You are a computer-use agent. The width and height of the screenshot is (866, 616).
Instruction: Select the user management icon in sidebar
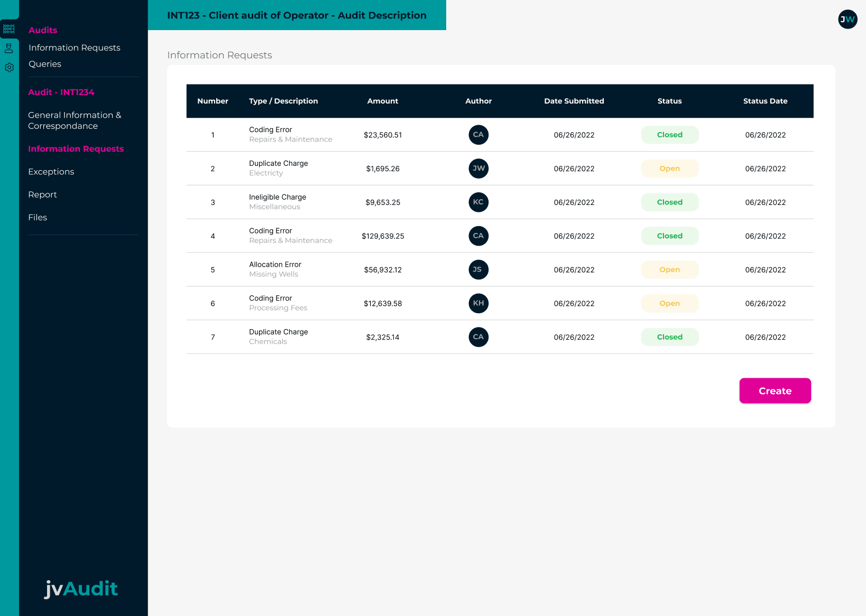coord(9,48)
